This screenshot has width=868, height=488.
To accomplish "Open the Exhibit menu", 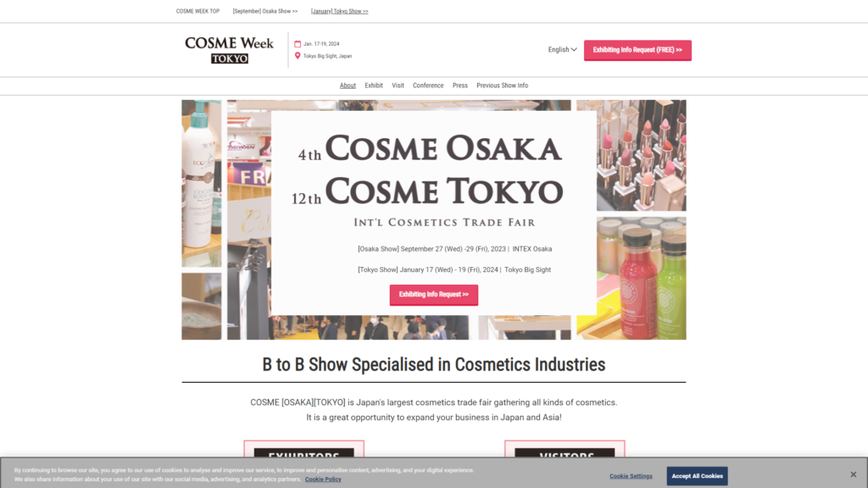I will (x=374, y=86).
